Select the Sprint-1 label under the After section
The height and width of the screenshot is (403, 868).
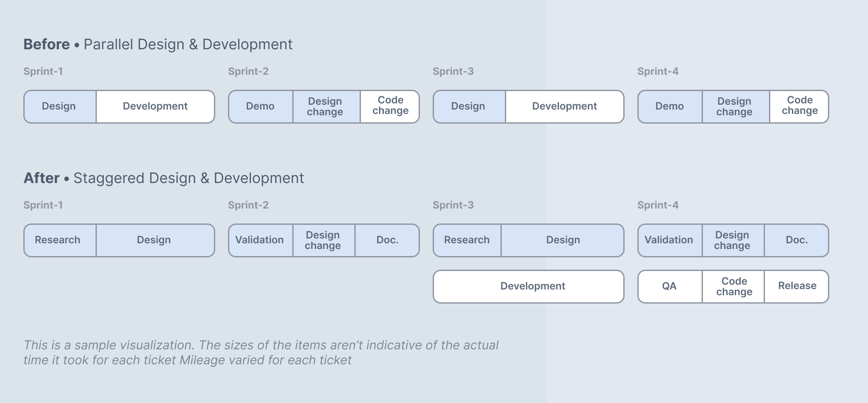(43, 205)
